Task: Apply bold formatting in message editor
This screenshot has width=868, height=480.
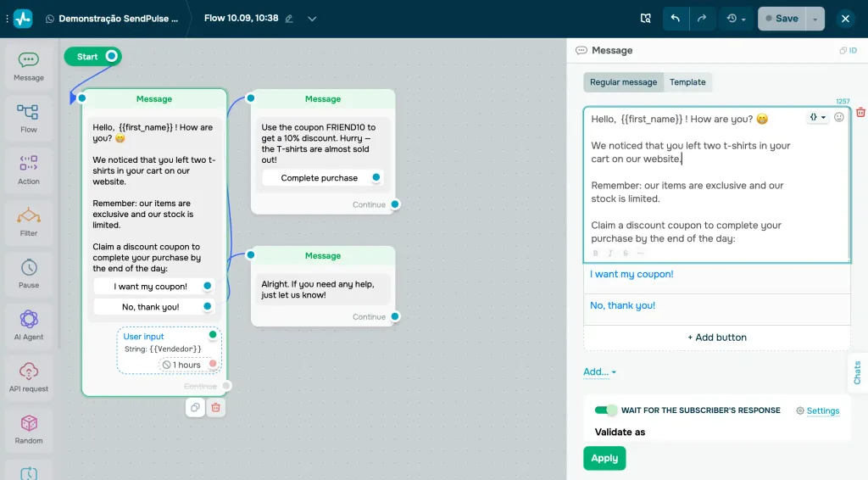Action: [596, 253]
